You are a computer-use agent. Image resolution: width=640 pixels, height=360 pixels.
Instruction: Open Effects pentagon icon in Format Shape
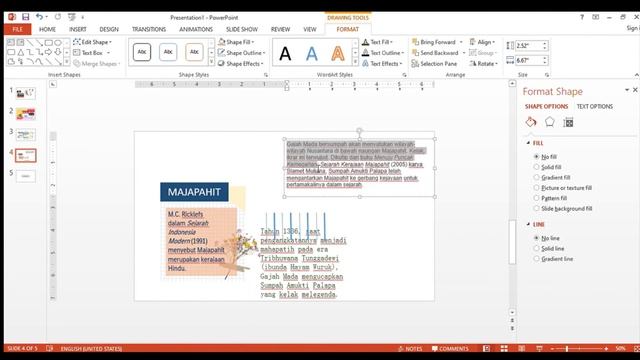click(549, 122)
